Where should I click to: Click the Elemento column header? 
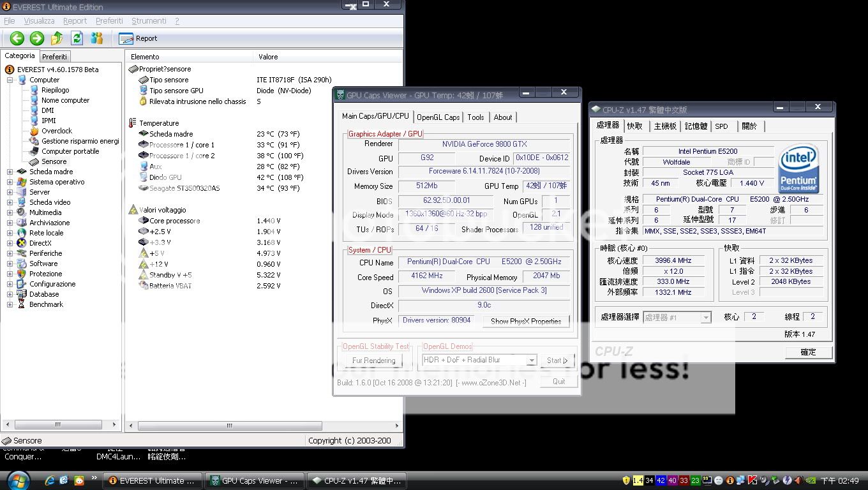click(189, 57)
